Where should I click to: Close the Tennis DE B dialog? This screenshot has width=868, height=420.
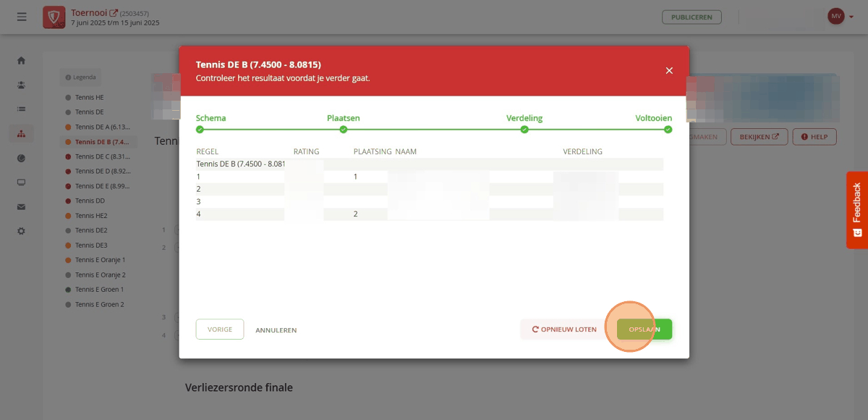click(669, 70)
